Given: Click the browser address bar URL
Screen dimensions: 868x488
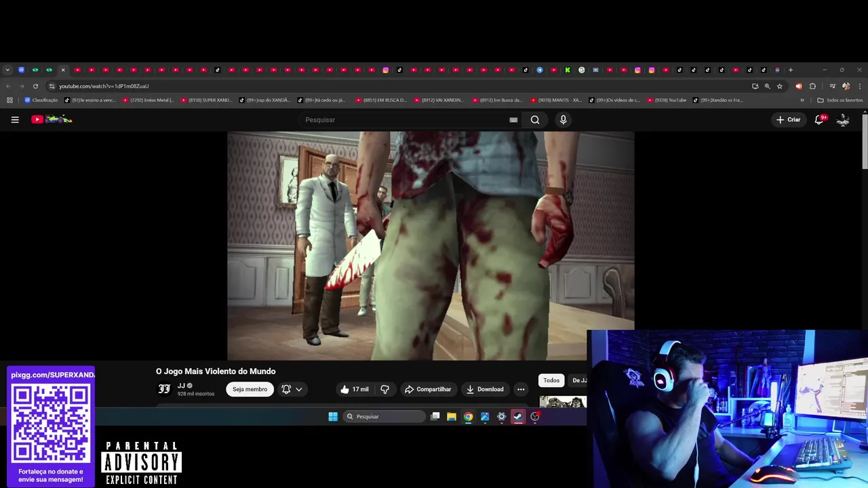Looking at the screenshot, I should pos(104,86).
